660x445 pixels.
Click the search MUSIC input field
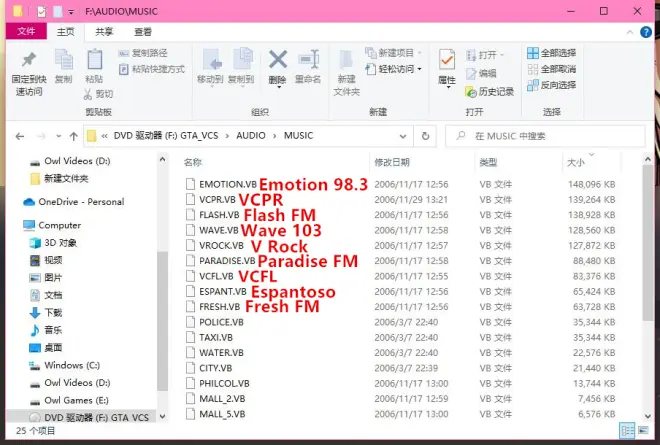pyautogui.click(x=545, y=136)
